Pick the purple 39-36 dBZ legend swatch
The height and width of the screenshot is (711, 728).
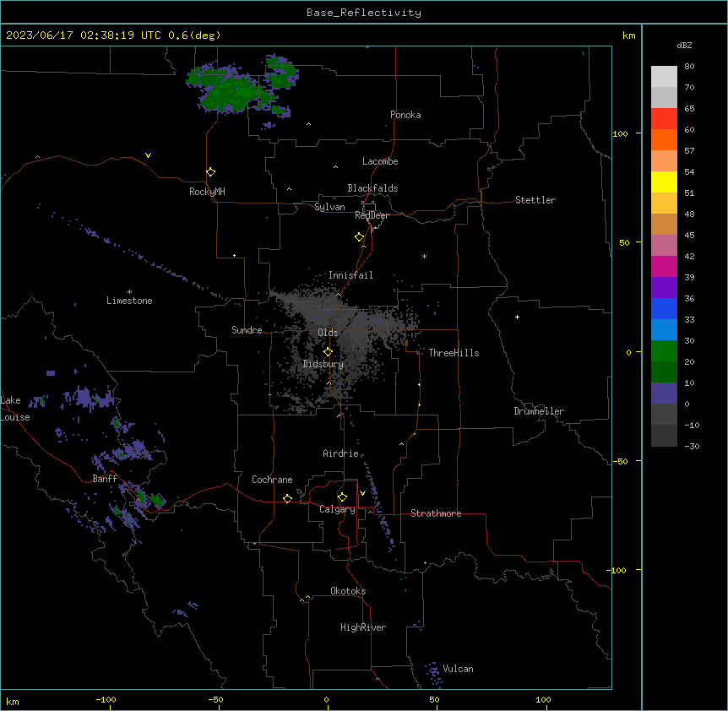pyautogui.click(x=664, y=288)
